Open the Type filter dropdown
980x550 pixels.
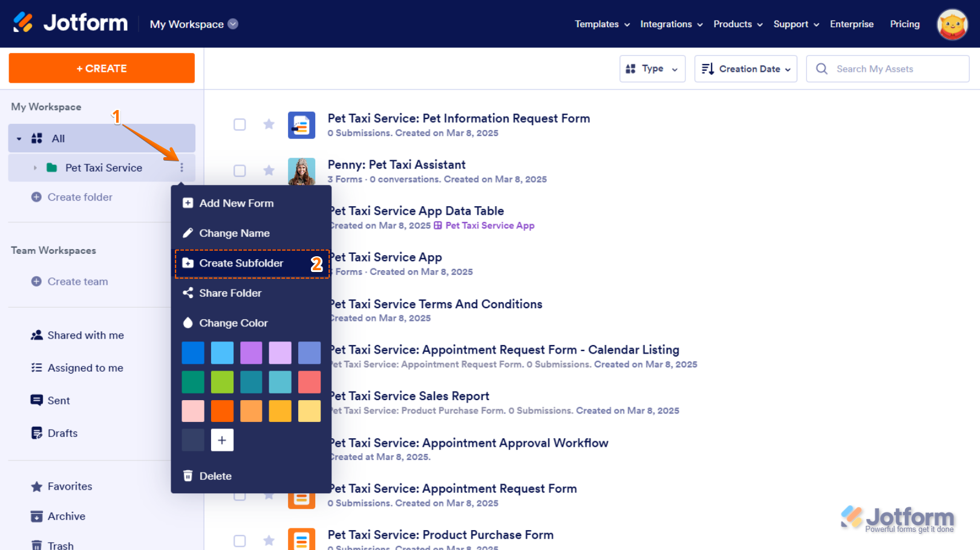pos(652,69)
